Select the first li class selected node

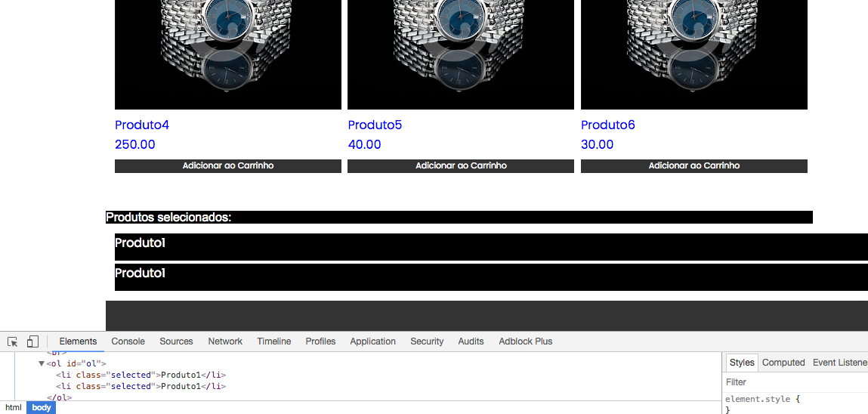pos(141,375)
